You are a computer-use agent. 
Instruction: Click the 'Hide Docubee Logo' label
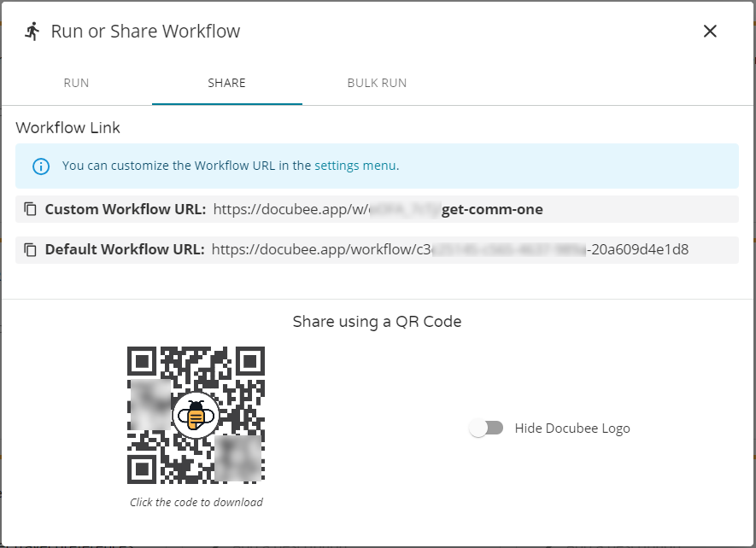coord(572,428)
